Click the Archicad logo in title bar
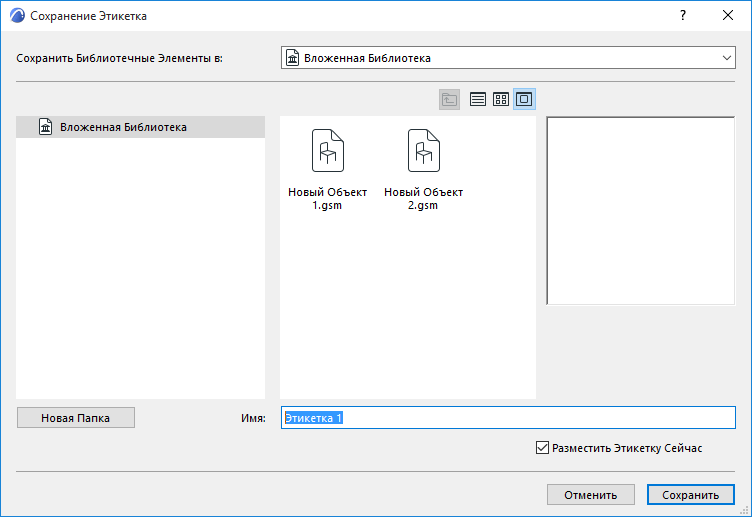This screenshot has height=517, width=752. click(17, 16)
